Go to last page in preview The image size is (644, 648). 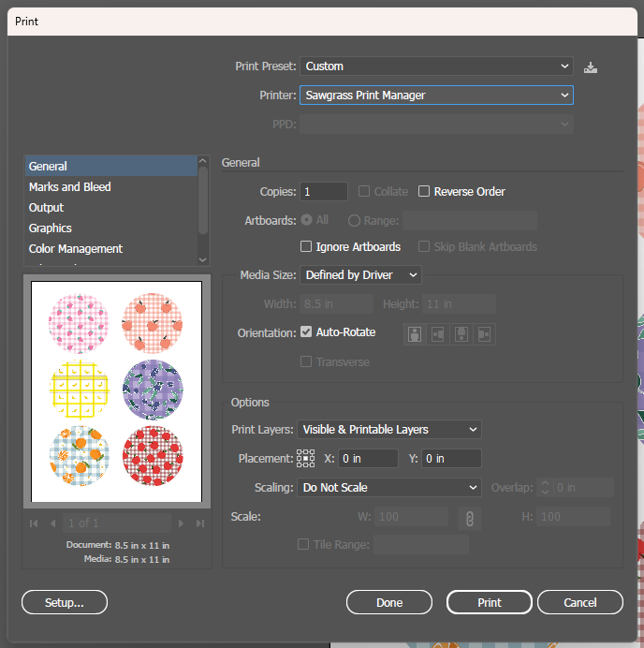[x=200, y=523]
